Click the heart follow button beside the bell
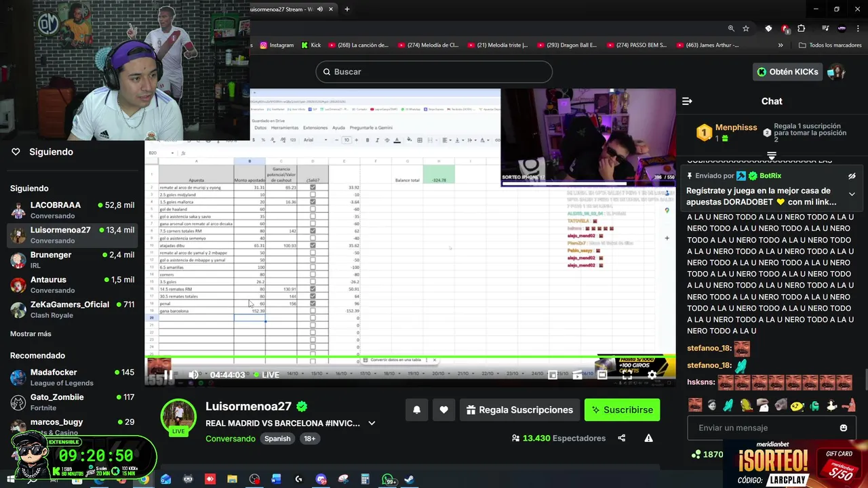The image size is (868, 488). [443, 410]
